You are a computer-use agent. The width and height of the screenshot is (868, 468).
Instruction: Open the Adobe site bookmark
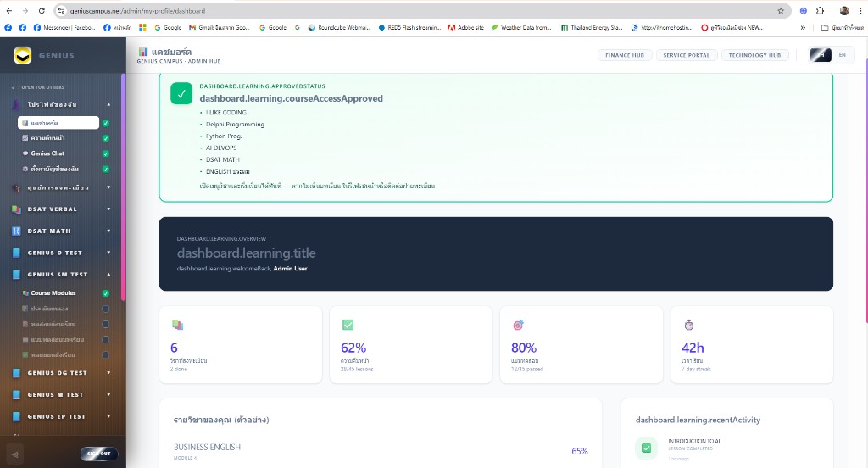(465, 27)
